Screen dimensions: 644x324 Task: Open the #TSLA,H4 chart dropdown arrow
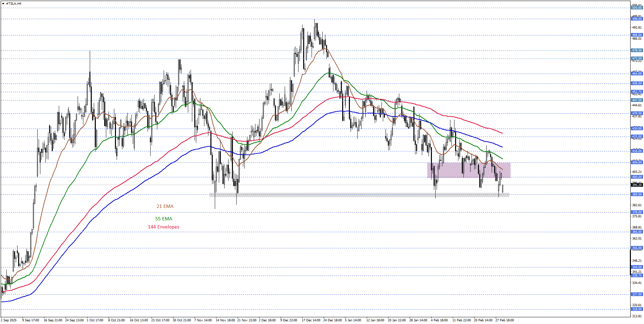click(3, 4)
